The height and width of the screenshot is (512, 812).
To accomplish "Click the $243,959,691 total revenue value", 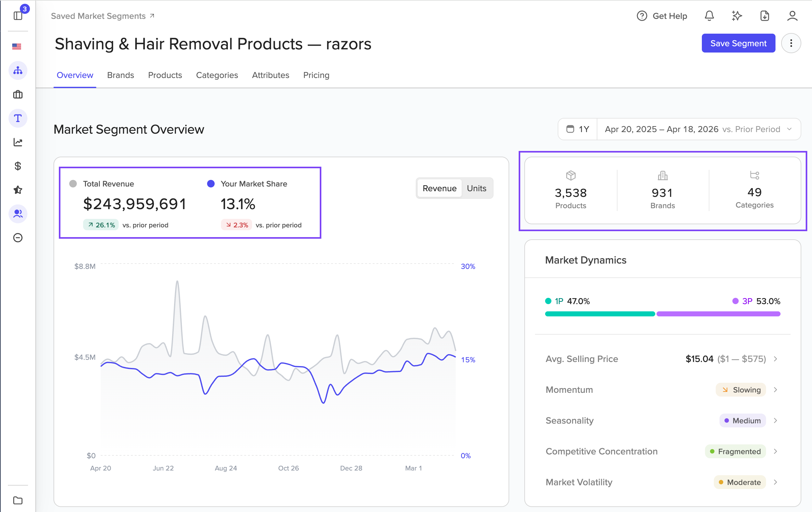I will point(135,204).
